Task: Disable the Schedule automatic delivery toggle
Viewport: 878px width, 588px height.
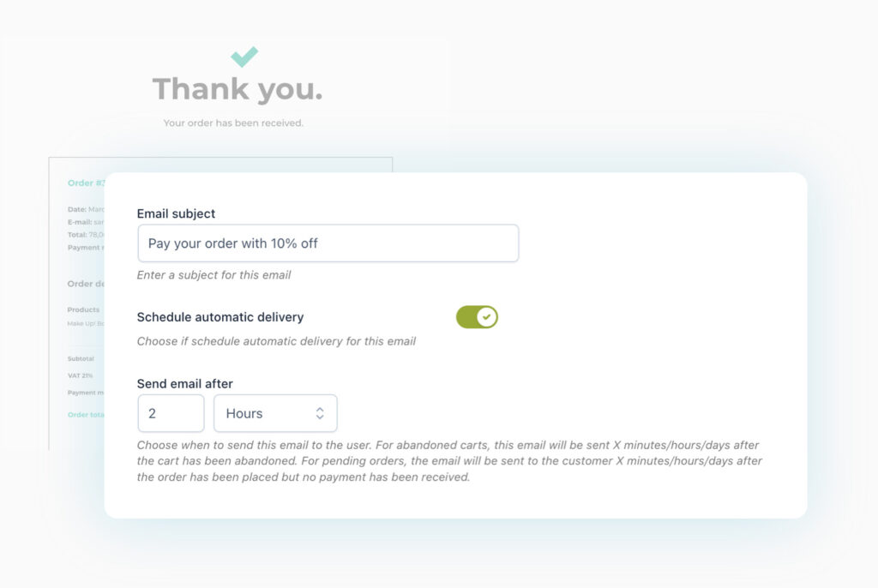Action: pos(477,316)
